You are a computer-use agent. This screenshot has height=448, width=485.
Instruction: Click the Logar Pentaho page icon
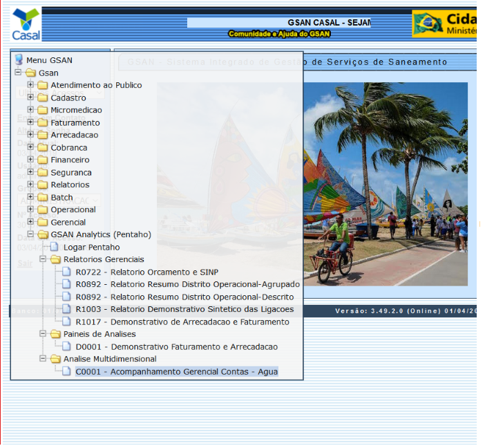(x=55, y=248)
